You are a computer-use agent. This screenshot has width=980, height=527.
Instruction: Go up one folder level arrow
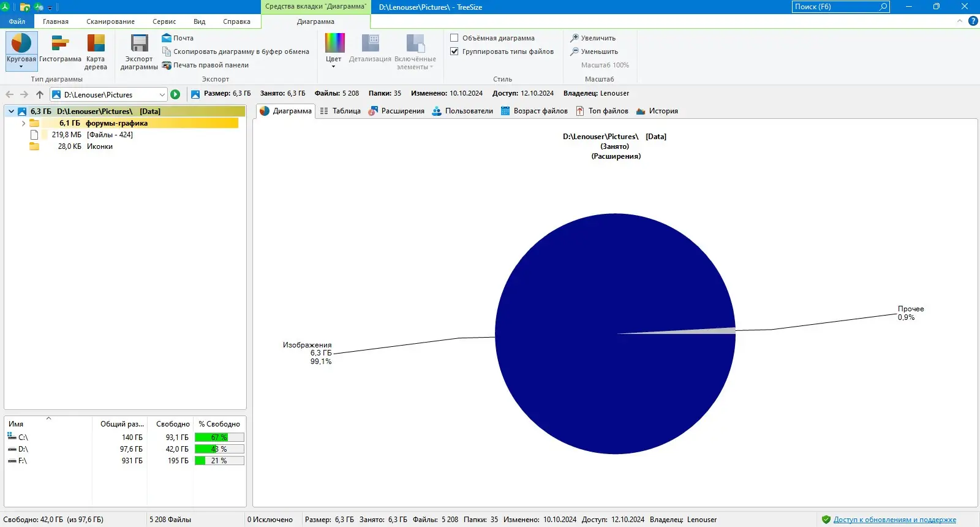tap(40, 94)
